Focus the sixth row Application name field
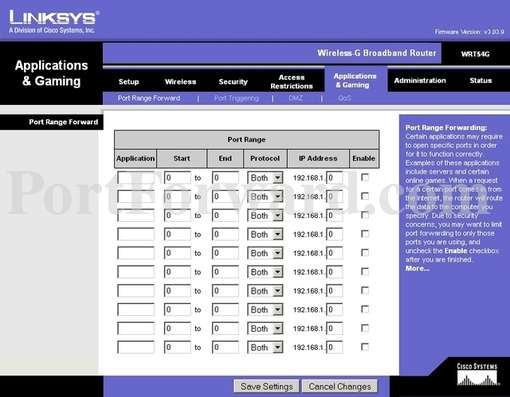 (x=136, y=272)
